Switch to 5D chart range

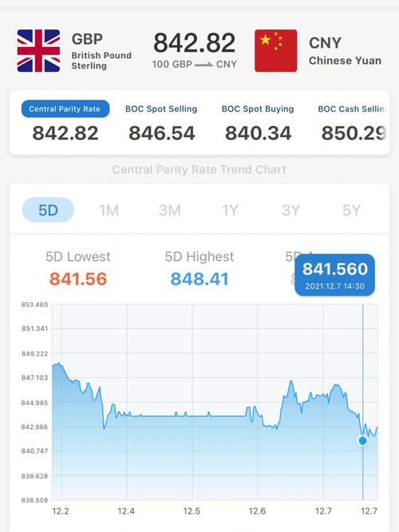tap(48, 210)
